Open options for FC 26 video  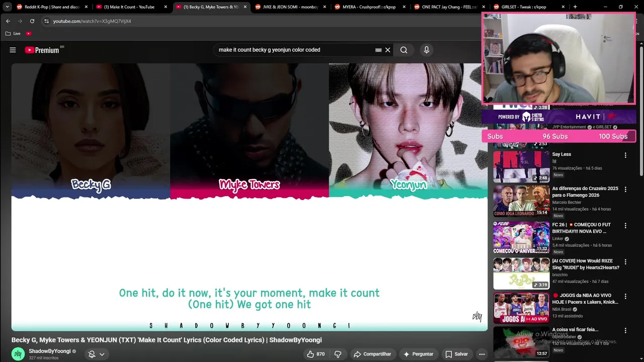(x=625, y=226)
